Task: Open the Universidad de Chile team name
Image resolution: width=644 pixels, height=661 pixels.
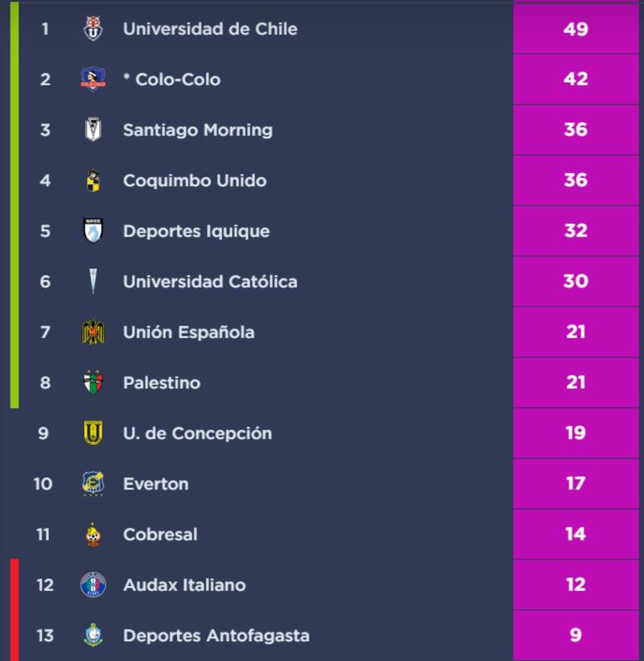Action: pos(210,29)
